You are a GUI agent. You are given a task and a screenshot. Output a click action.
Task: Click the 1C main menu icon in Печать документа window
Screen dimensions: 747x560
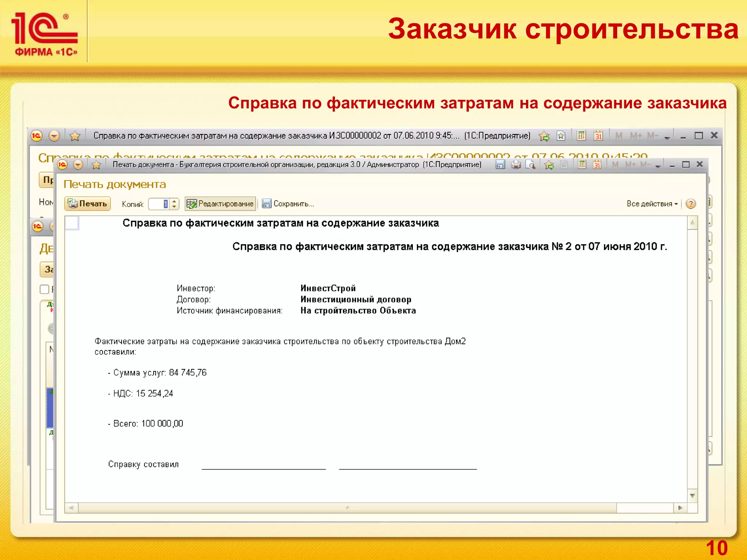point(62,165)
